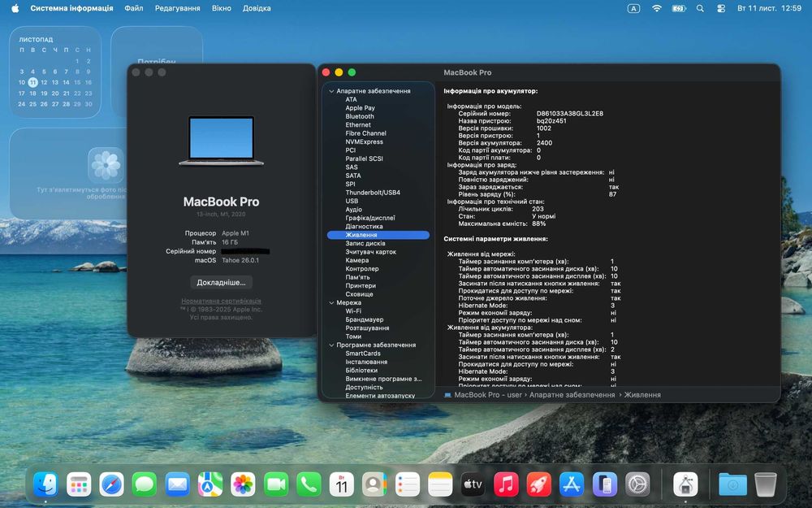Click 'Живлення' in the path bar

click(642, 395)
